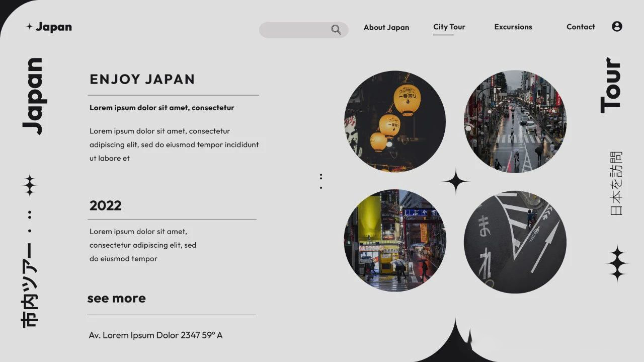The width and height of the screenshot is (644, 362).
Task: Click inside the search input field
Action: coord(294,30)
